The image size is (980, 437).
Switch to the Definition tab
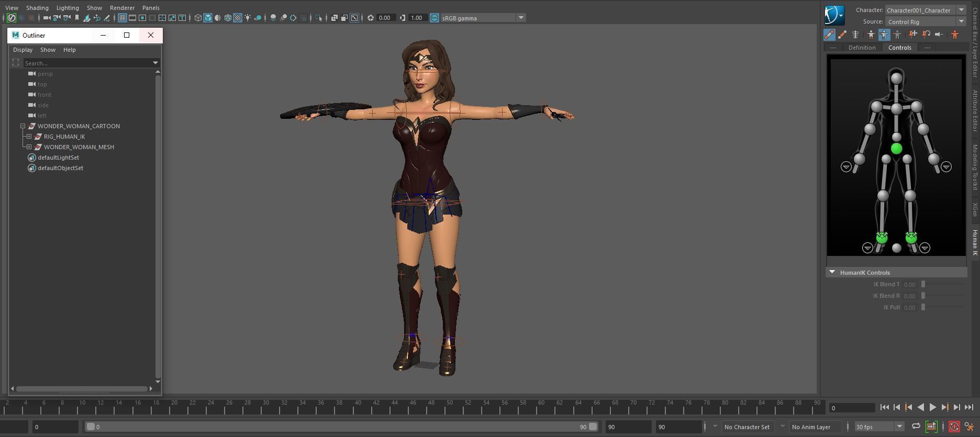[862, 48]
